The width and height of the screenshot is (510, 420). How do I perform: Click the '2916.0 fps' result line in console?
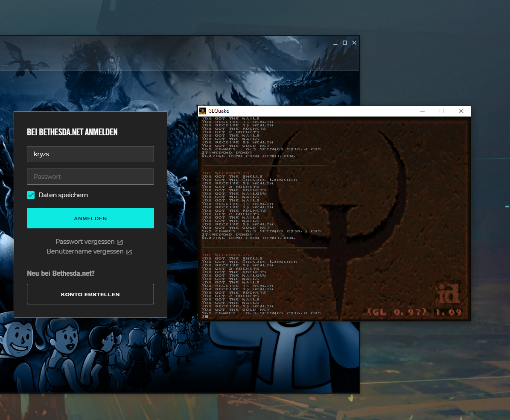click(x=261, y=313)
